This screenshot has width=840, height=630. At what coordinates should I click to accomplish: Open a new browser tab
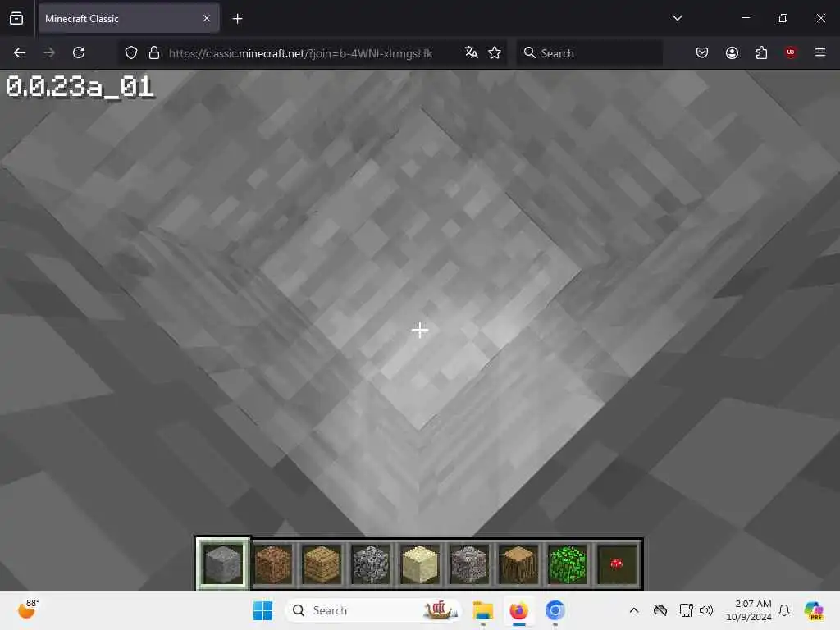coord(237,19)
